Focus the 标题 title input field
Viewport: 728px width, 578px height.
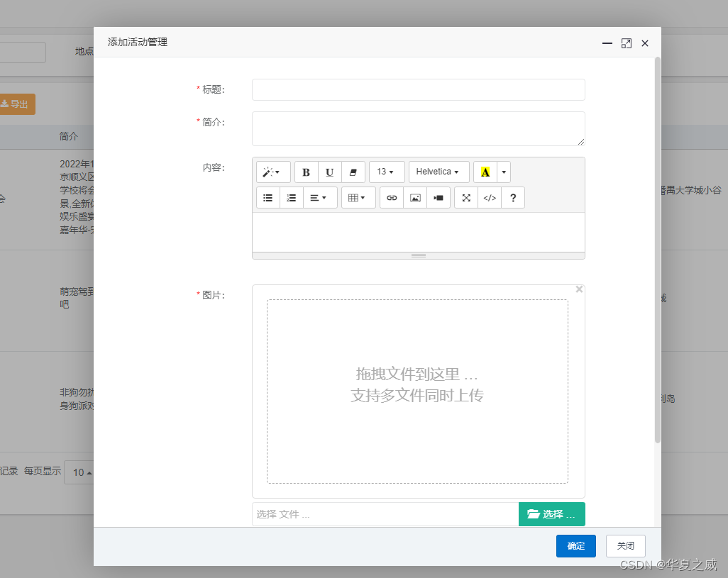tap(419, 89)
